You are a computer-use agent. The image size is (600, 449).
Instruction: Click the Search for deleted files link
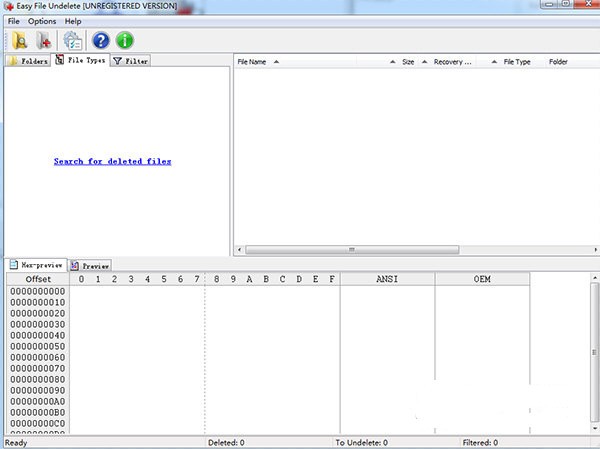112,161
